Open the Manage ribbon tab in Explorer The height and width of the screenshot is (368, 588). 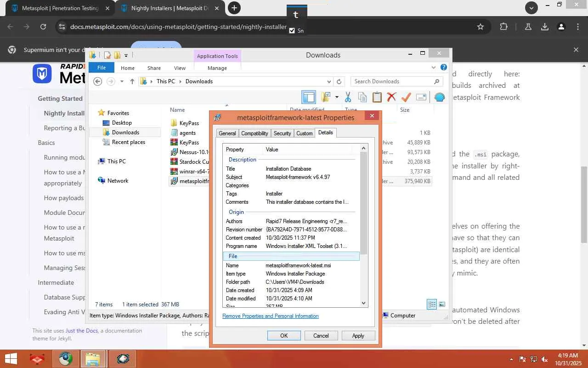217,68
